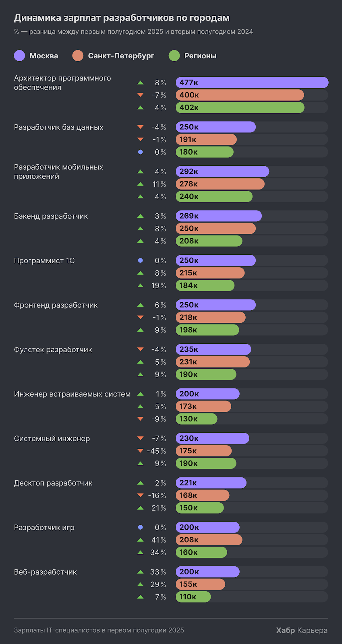Click the green up arrow next to 11%
Image resolution: width=342 pixels, height=644 pixels.
140,184
